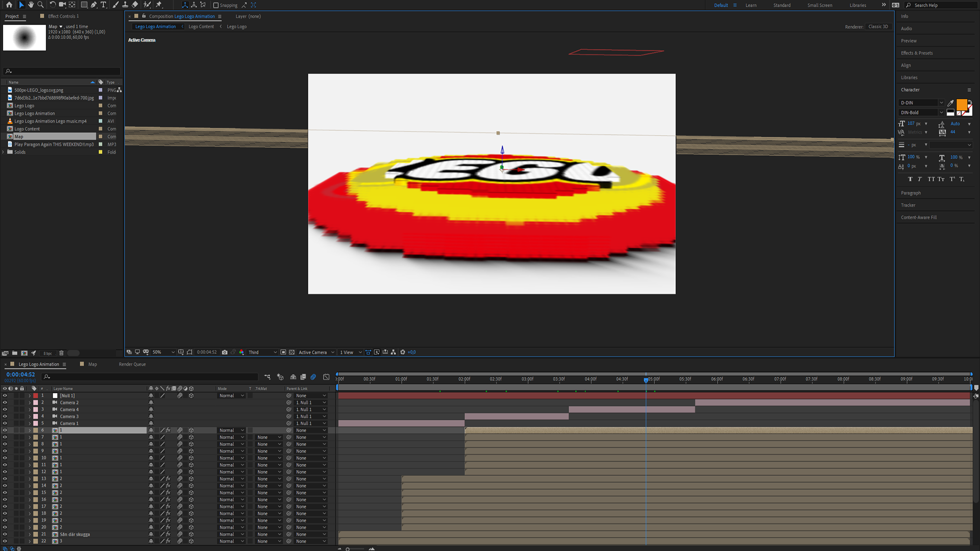Open the D-DIN font family dropdown
This screenshot has width=980, height=551.
[921, 103]
